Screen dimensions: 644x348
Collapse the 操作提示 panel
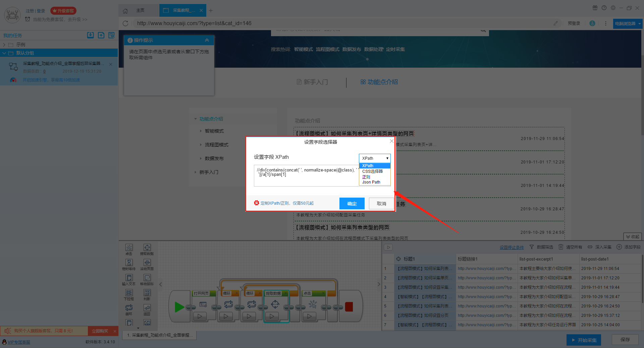[207, 40]
